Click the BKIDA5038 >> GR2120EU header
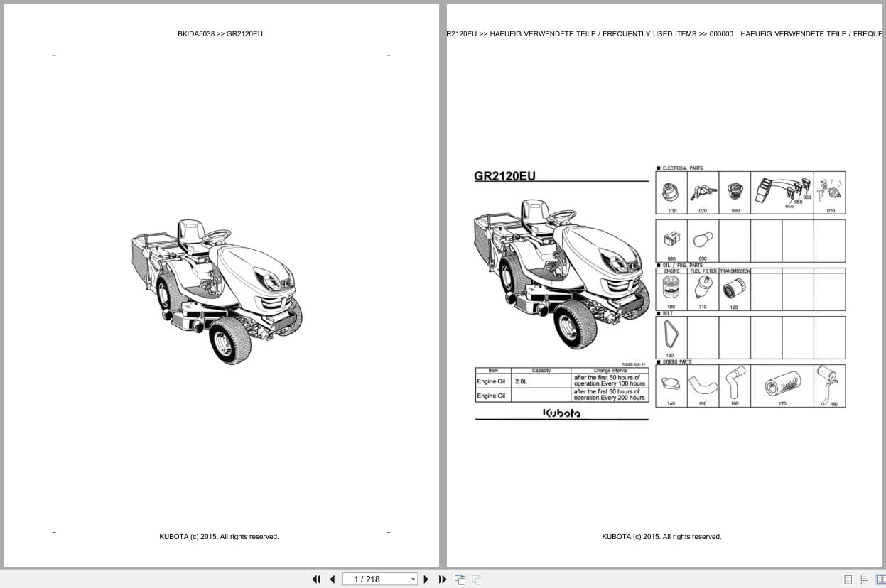The height and width of the screenshot is (588, 886). point(220,33)
